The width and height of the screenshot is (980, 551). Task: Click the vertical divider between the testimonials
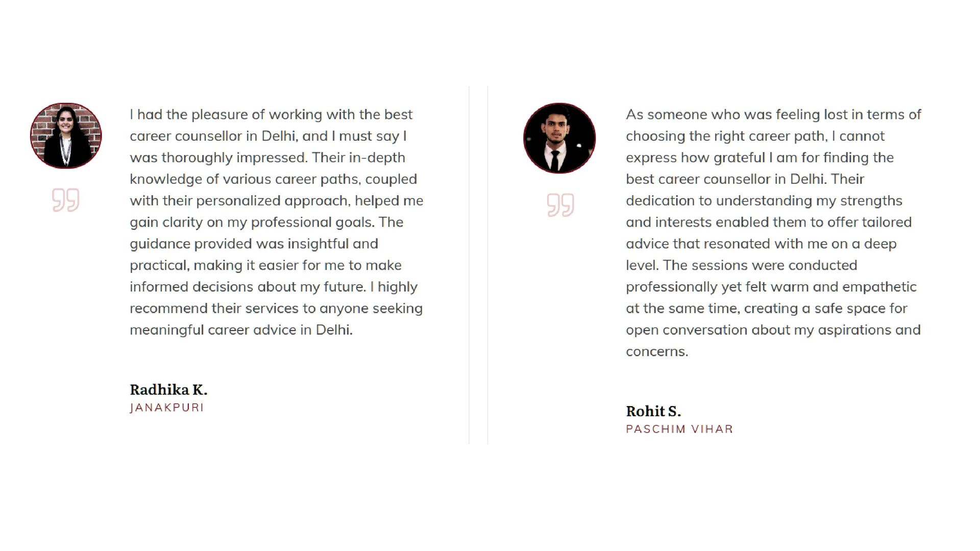[x=469, y=265]
